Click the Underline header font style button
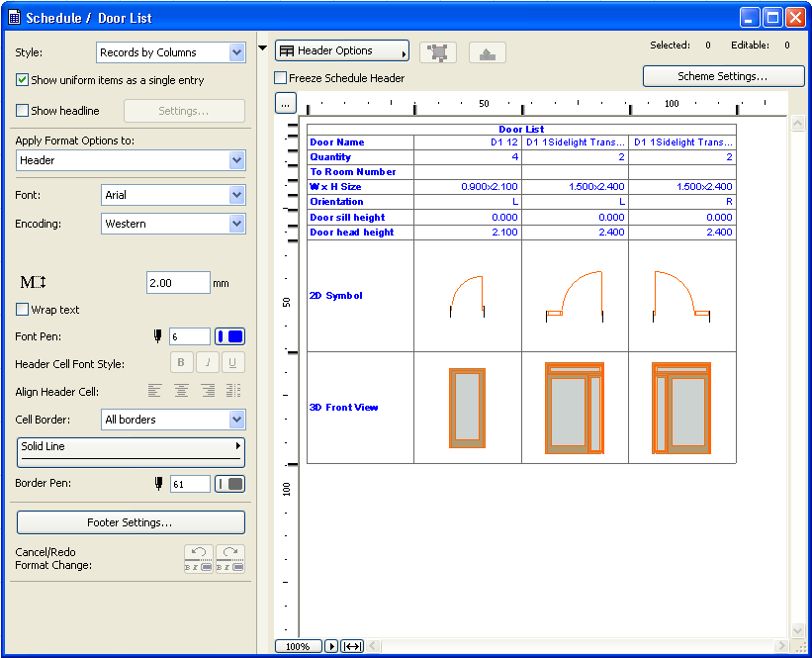Viewport: 812px width, 658px height. [233, 363]
